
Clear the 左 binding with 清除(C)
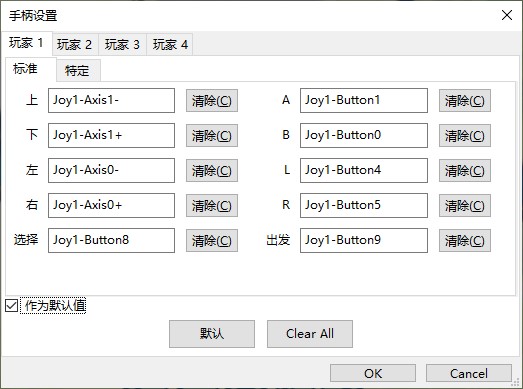tap(212, 170)
